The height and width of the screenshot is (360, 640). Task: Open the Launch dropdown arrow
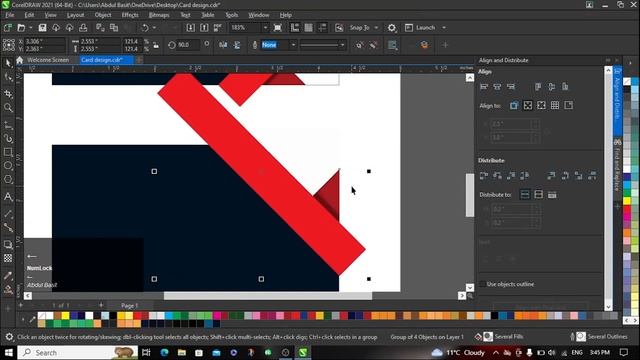(444, 28)
